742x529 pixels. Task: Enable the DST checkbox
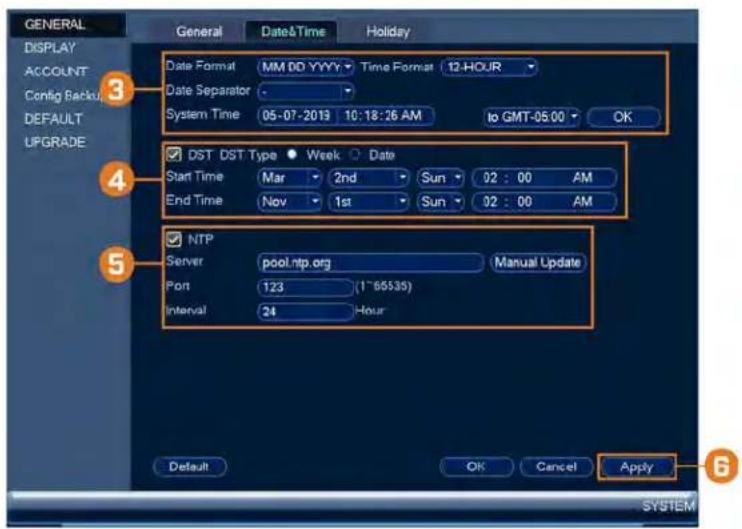click(174, 154)
